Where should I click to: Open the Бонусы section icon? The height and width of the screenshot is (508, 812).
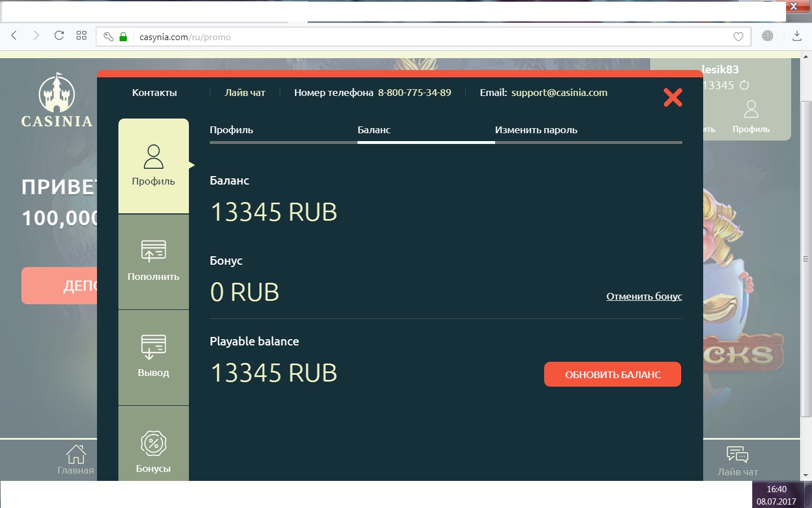click(x=153, y=444)
